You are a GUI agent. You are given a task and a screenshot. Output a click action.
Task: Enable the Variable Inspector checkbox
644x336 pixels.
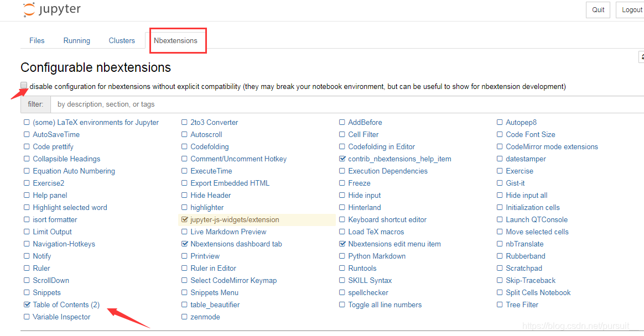(x=27, y=317)
